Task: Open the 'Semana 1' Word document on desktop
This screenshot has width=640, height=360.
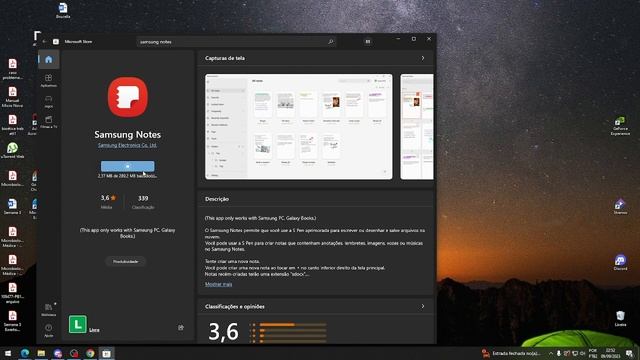Action: tap(12, 207)
